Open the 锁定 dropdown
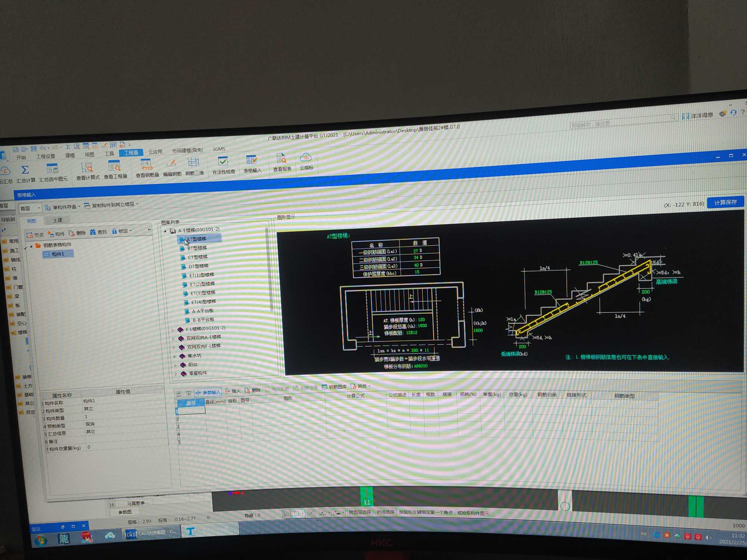This screenshot has height=560, width=747. [x=122, y=231]
